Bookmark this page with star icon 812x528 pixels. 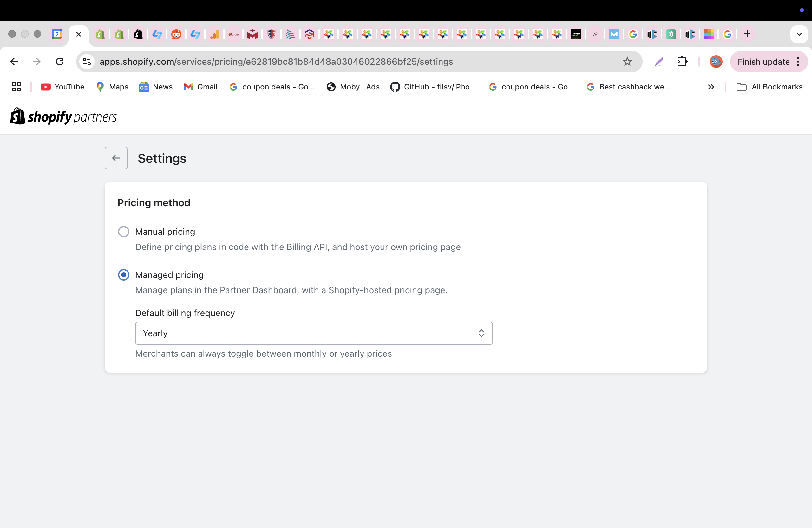tap(627, 62)
